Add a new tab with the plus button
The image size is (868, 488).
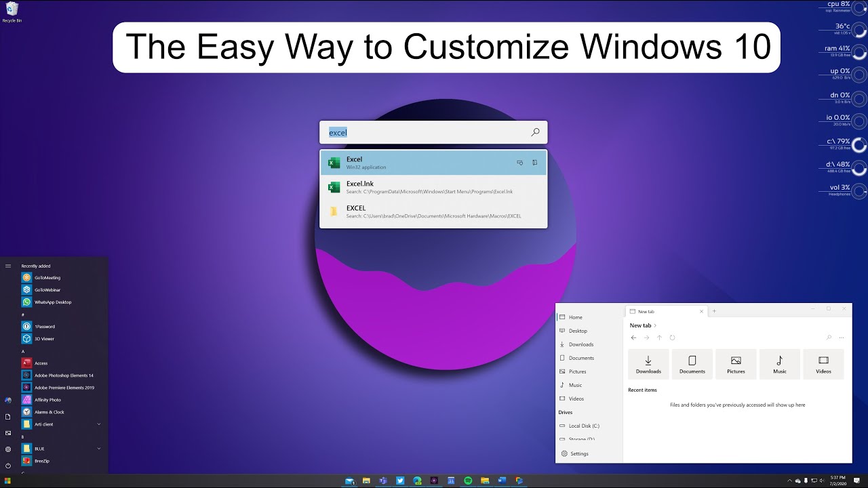pos(714,311)
